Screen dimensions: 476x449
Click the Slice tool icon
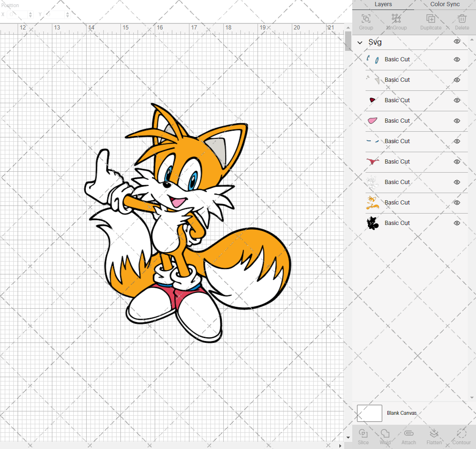(363, 433)
